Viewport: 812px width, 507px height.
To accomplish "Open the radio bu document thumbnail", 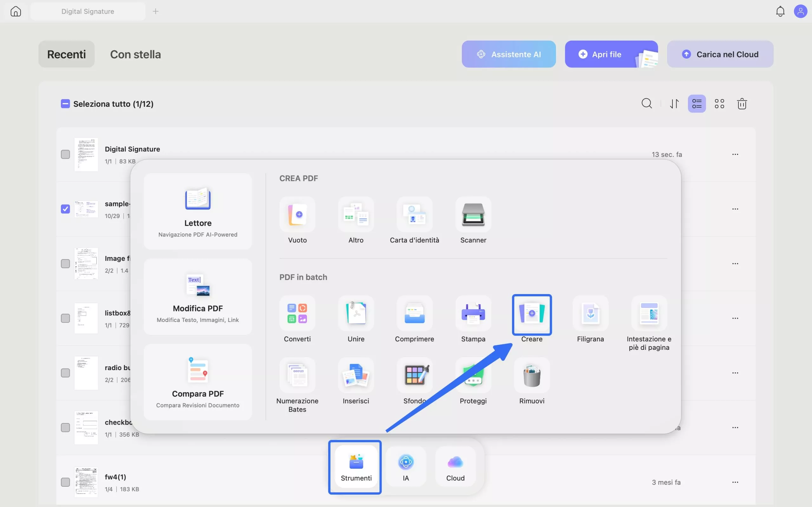I will [x=86, y=373].
